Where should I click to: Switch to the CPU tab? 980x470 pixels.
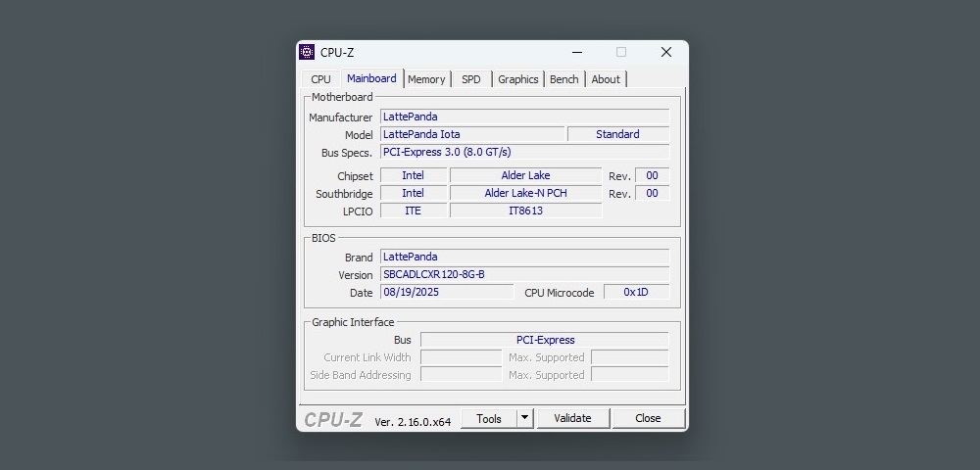(x=320, y=79)
